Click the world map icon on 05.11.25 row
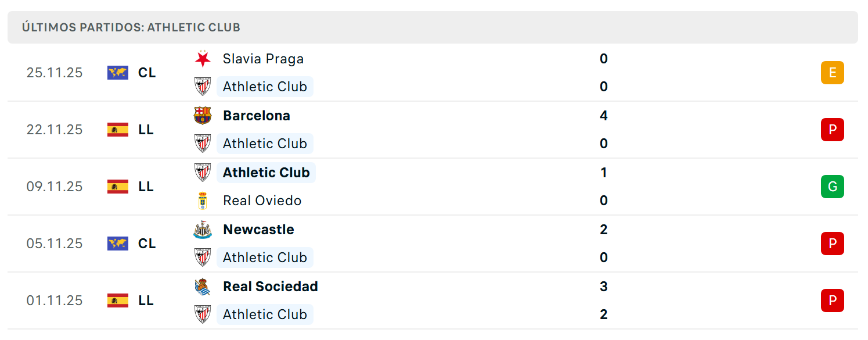868x340 pixels. (x=118, y=244)
